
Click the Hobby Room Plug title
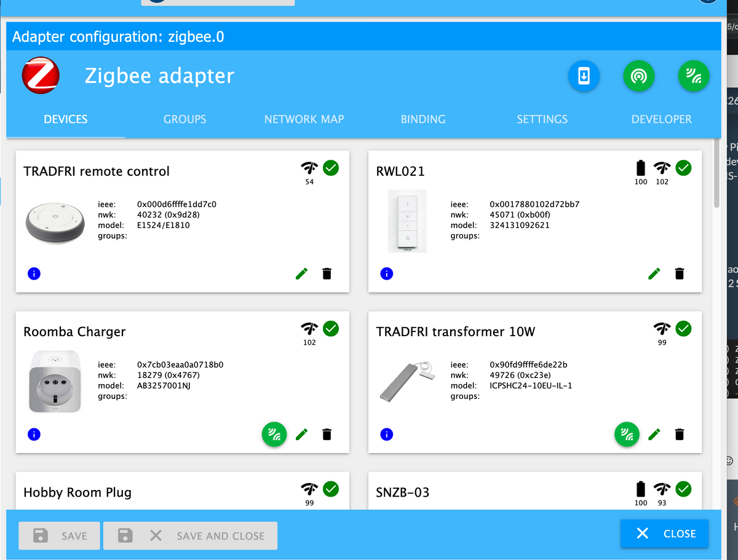77,492
